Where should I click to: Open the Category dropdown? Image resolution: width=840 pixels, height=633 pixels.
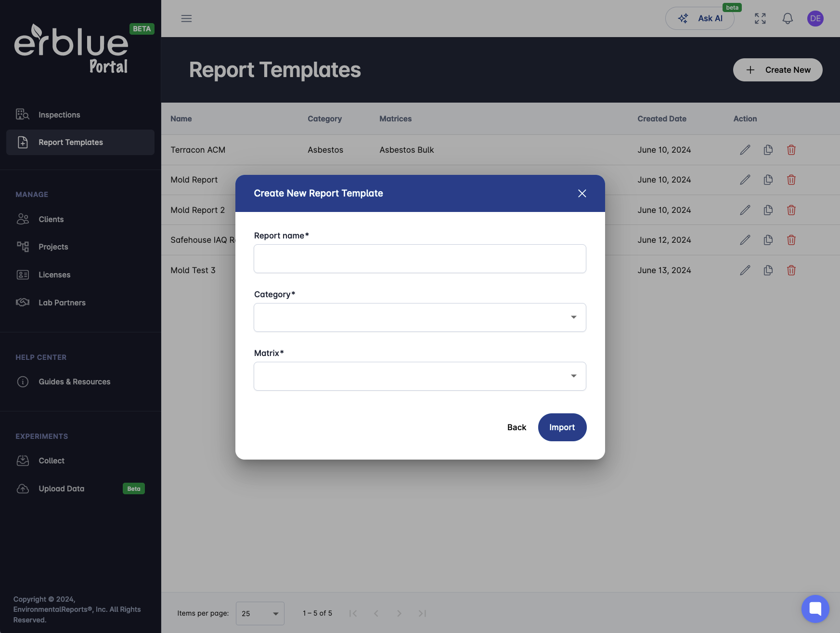tap(420, 317)
